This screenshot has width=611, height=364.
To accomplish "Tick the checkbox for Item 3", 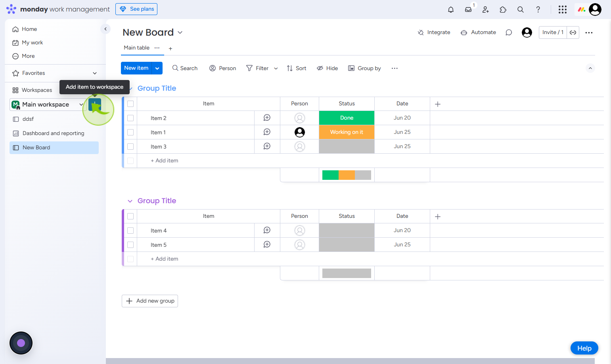I will (130, 147).
